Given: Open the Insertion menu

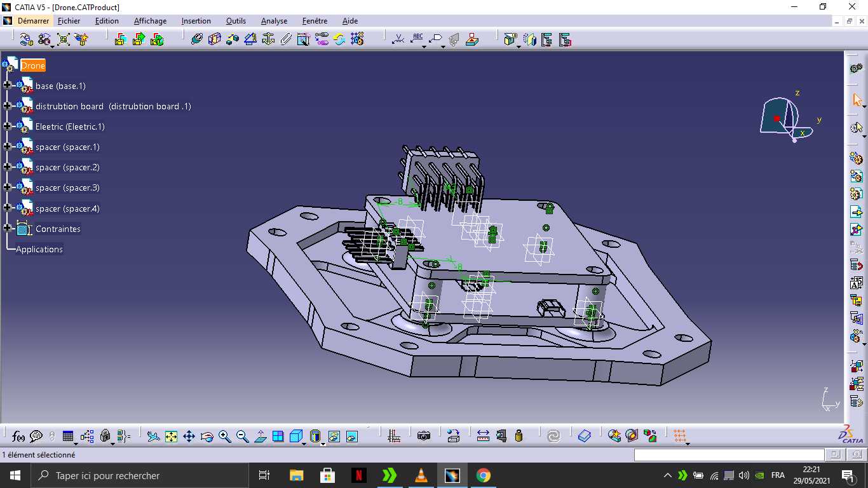Looking at the screenshot, I should coord(196,21).
